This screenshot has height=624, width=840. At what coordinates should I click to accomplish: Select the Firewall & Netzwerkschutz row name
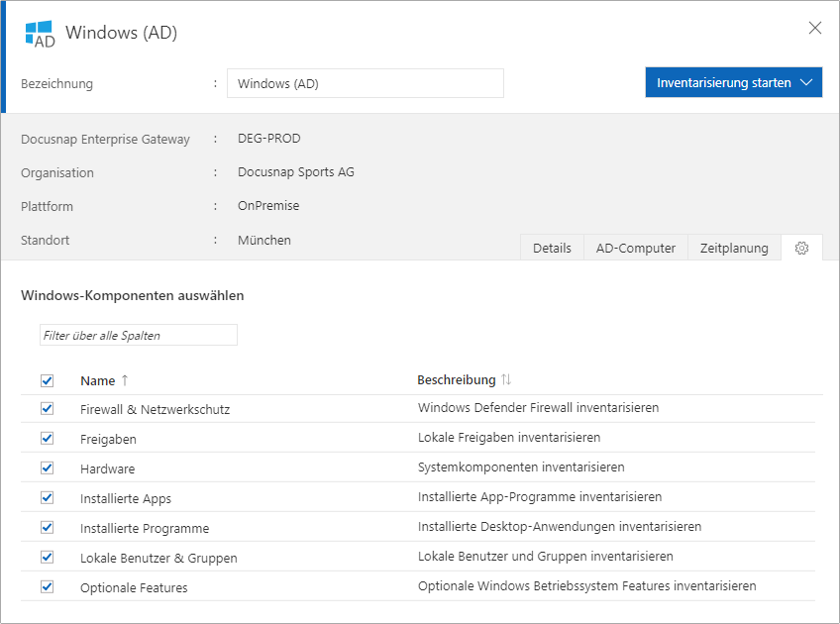click(x=155, y=410)
